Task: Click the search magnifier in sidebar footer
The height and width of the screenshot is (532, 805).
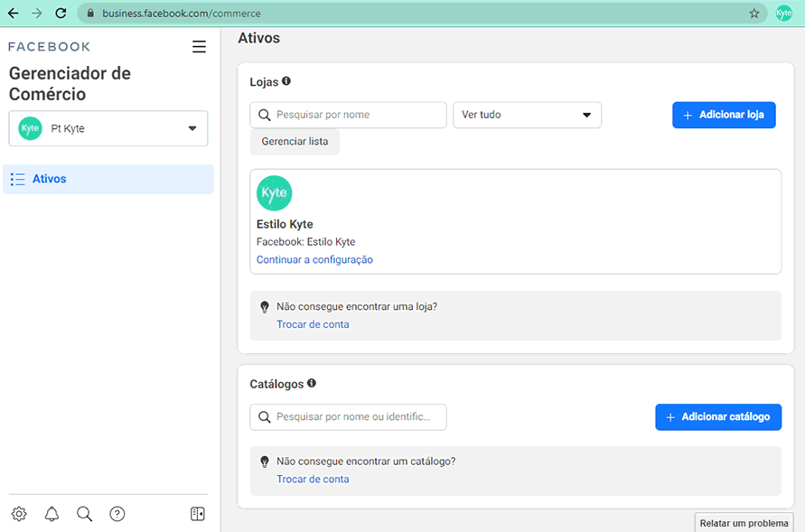Action: click(84, 514)
